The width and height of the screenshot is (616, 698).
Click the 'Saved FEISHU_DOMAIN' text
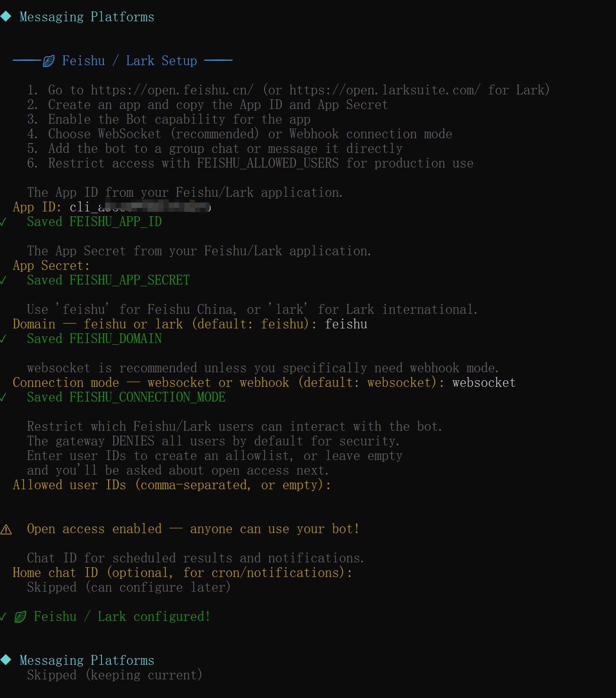[94, 339]
